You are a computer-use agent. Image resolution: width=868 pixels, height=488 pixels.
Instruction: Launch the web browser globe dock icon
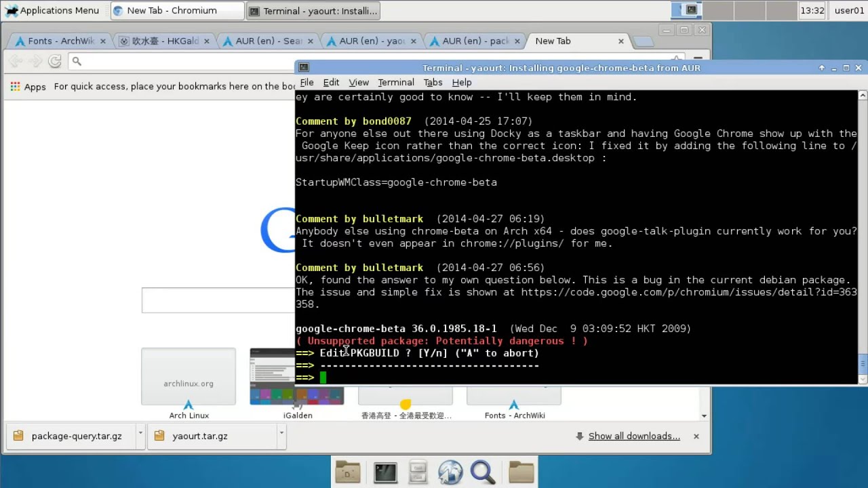pyautogui.click(x=450, y=472)
